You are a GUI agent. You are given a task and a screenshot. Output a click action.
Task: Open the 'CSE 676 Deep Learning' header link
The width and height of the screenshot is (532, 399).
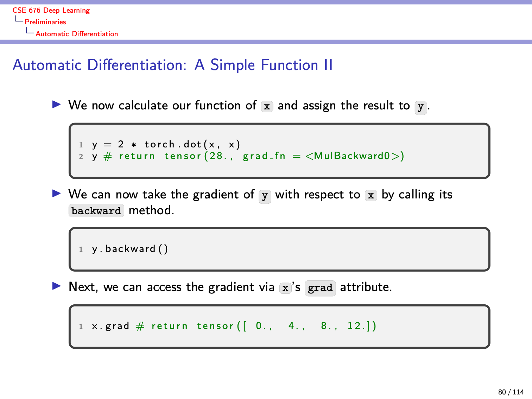pos(51,11)
